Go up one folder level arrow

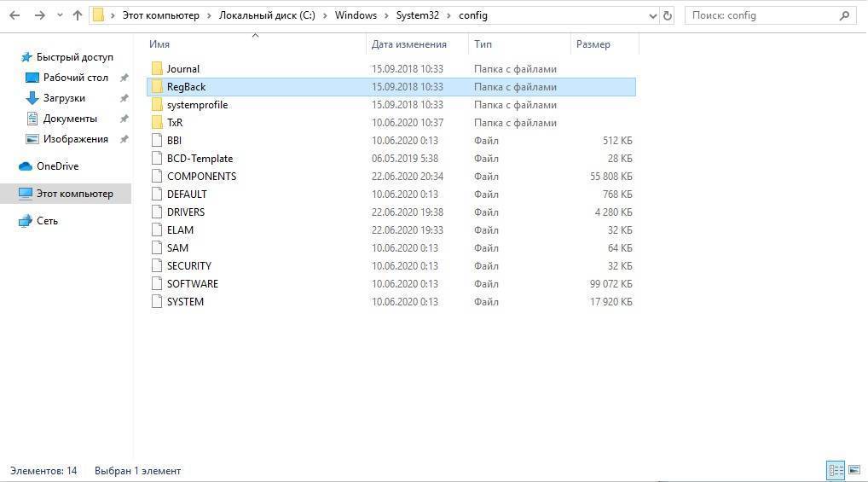78,15
